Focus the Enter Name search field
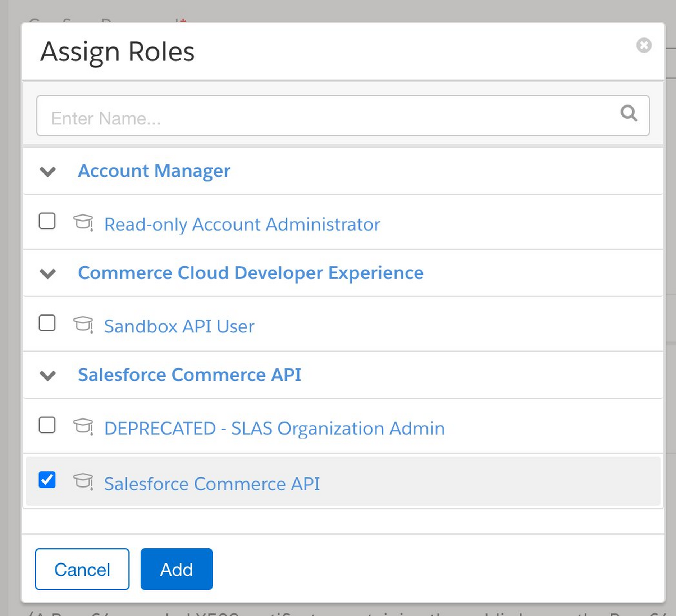676x616 pixels. click(x=343, y=115)
